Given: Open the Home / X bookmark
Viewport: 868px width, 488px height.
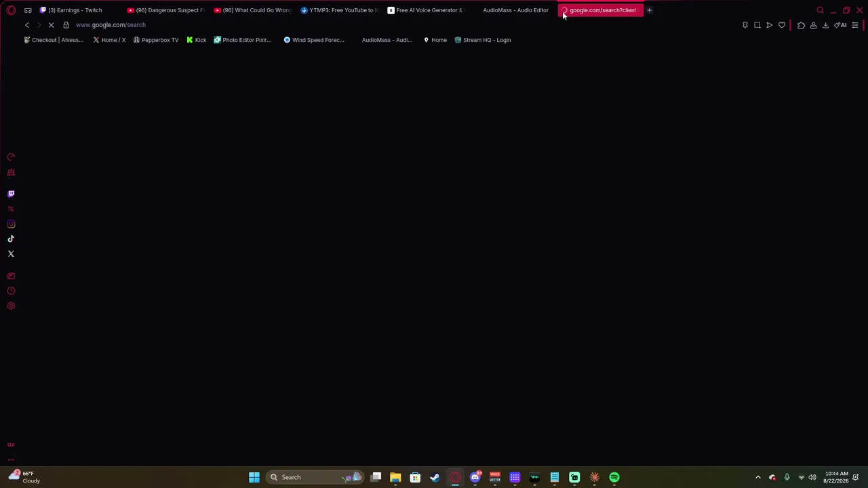Looking at the screenshot, I should (109, 40).
